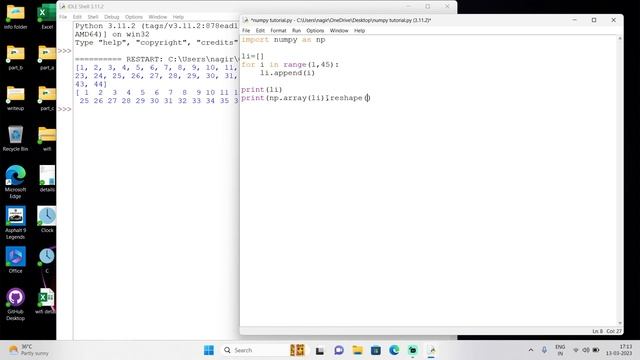Viewport: 640px width, 360px height.
Task: Open Edge browser from taskbar
Action: click(x=394, y=350)
